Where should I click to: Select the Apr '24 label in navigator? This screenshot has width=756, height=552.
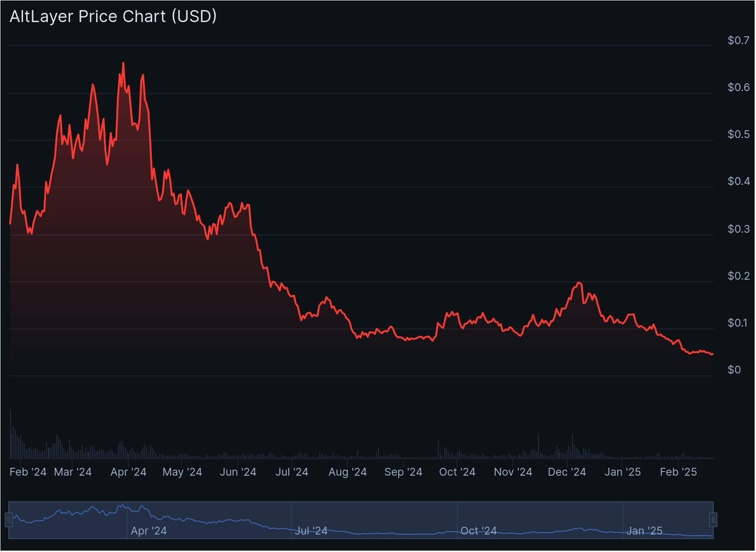pyautogui.click(x=149, y=531)
